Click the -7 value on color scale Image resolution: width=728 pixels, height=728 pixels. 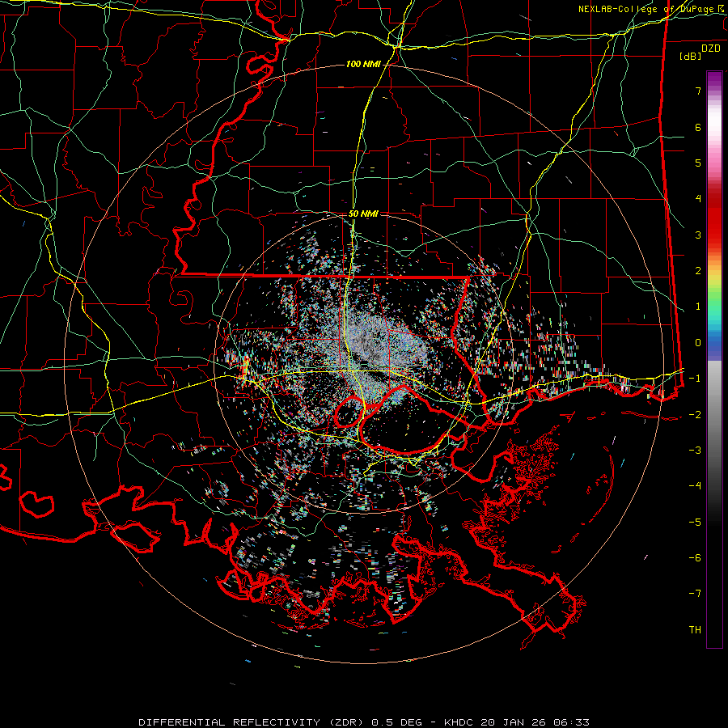(x=695, y=594)
